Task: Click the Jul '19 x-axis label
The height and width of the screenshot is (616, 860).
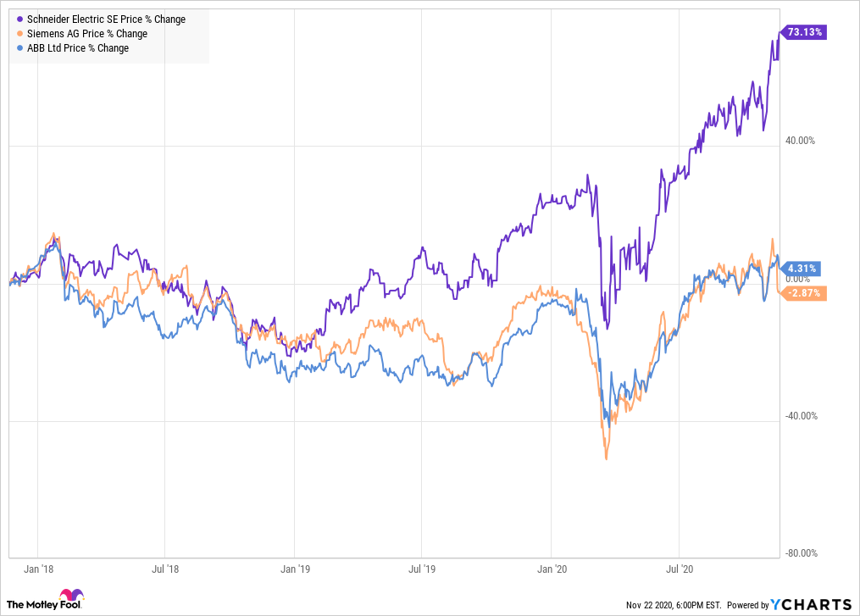Action: tap(422, 570)
